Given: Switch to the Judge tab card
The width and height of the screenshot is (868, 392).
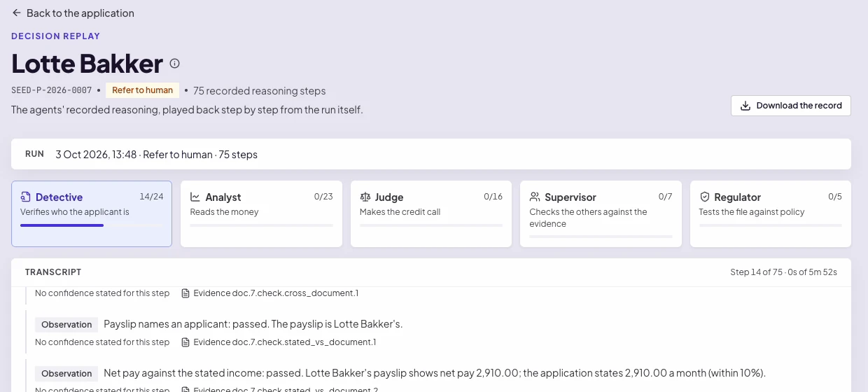Looking at the screenshot, I should point(431,213).
